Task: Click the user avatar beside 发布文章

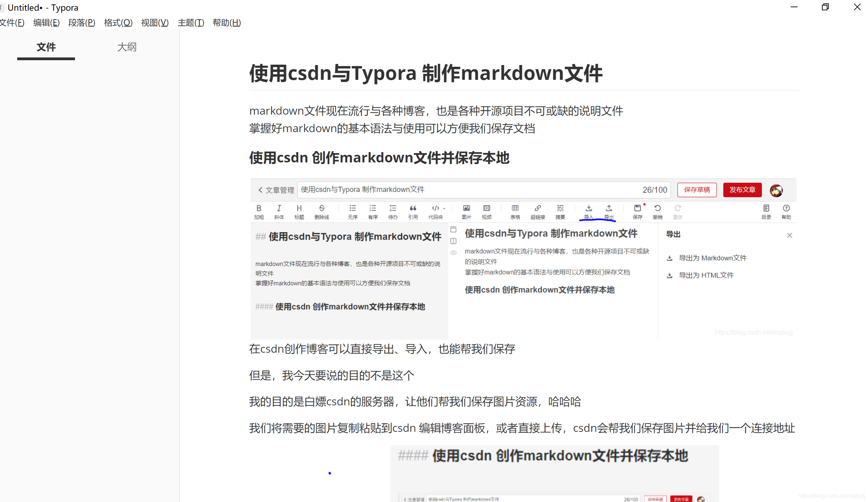Action: coord(776,190)
